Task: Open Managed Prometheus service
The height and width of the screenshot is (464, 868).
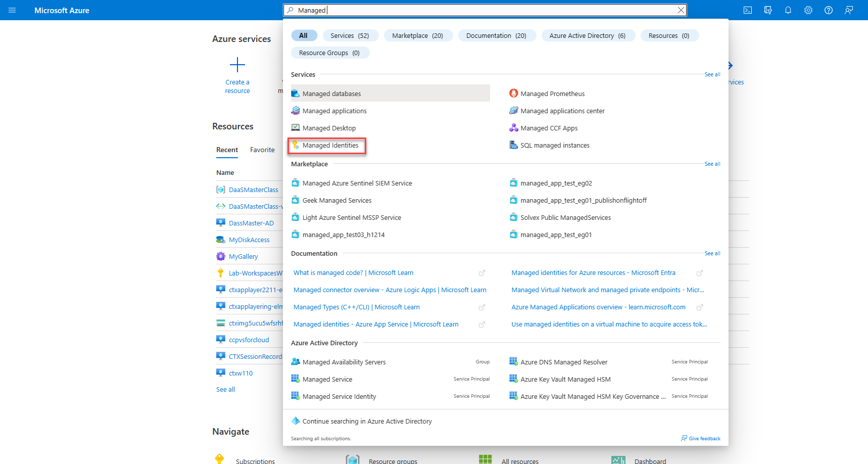Action: (552, 94)
